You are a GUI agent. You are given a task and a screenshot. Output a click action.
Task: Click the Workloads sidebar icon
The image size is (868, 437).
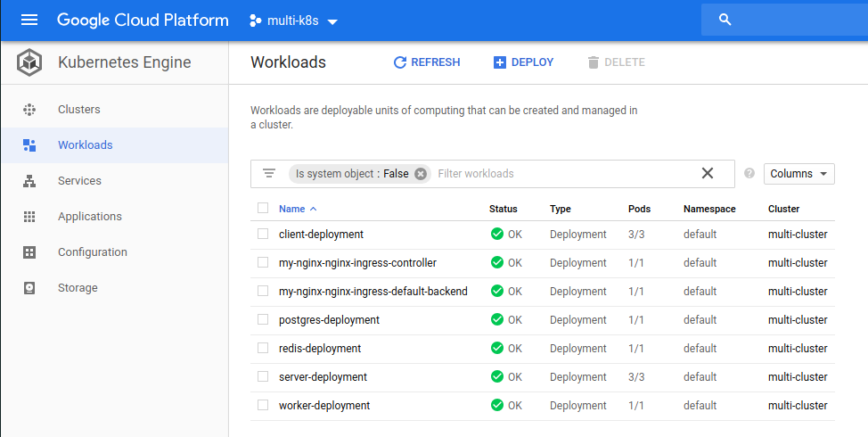coord(29,145)
